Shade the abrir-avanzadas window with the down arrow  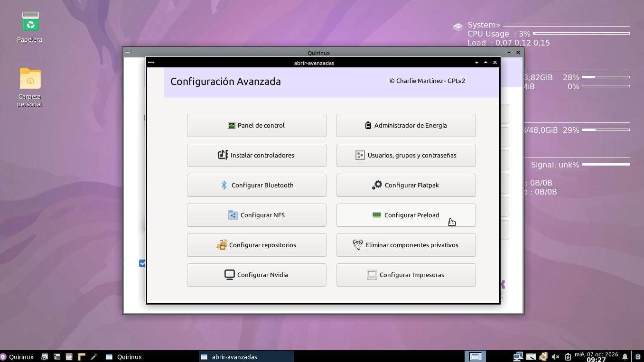[476, 63]
